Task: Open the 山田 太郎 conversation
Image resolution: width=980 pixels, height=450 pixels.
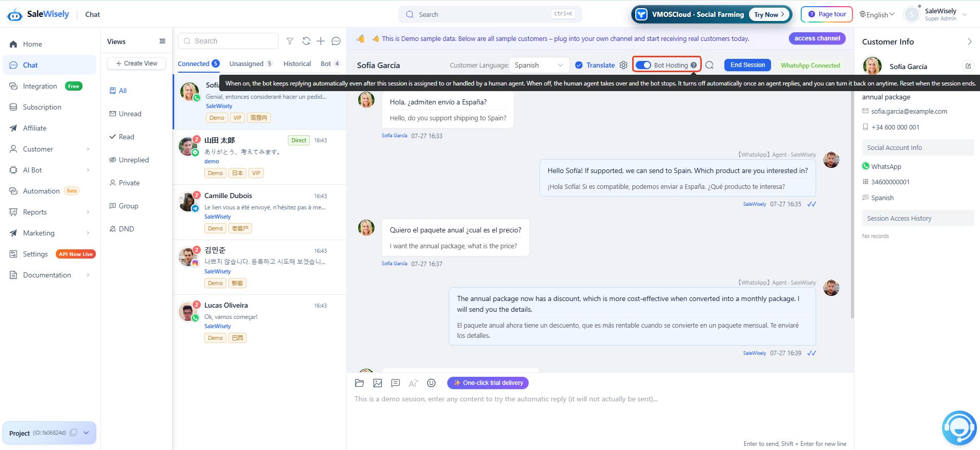Action: (x=260, y=157)
